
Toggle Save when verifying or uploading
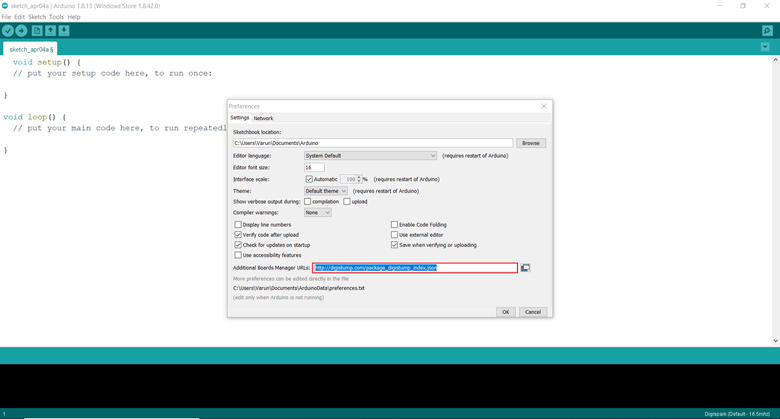pos(394,245)
